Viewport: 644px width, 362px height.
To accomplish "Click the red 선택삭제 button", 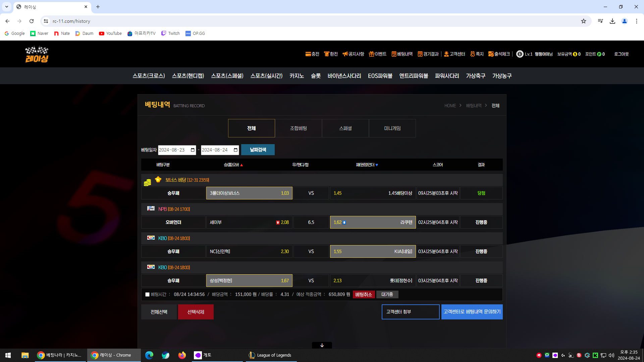I will coord(196,312).
